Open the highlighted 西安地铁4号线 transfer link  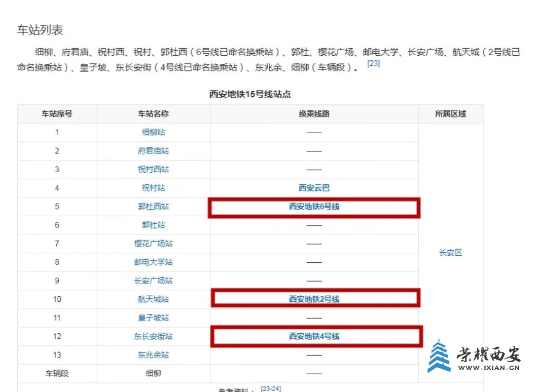tap(314, 336)
